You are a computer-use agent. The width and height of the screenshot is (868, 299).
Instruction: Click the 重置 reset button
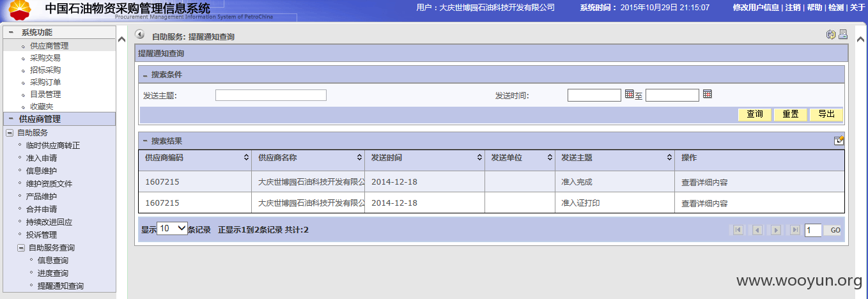tap(791, 114)
